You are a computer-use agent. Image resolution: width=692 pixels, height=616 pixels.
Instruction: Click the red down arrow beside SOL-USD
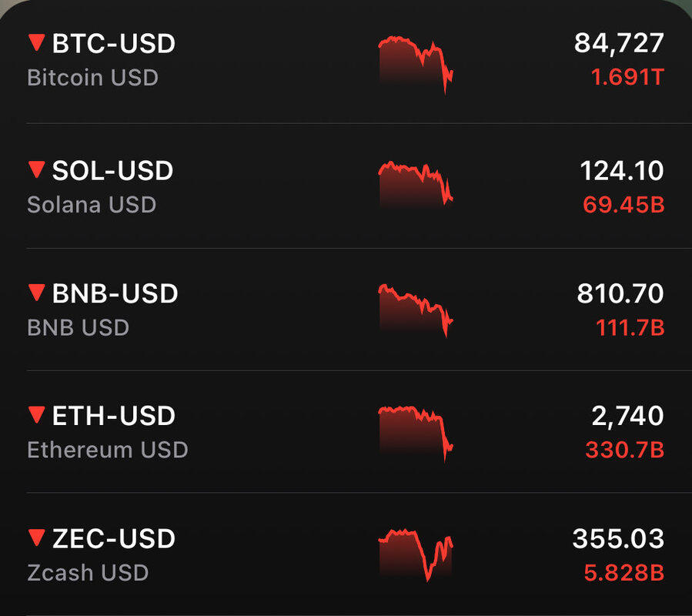coord(36,169)
